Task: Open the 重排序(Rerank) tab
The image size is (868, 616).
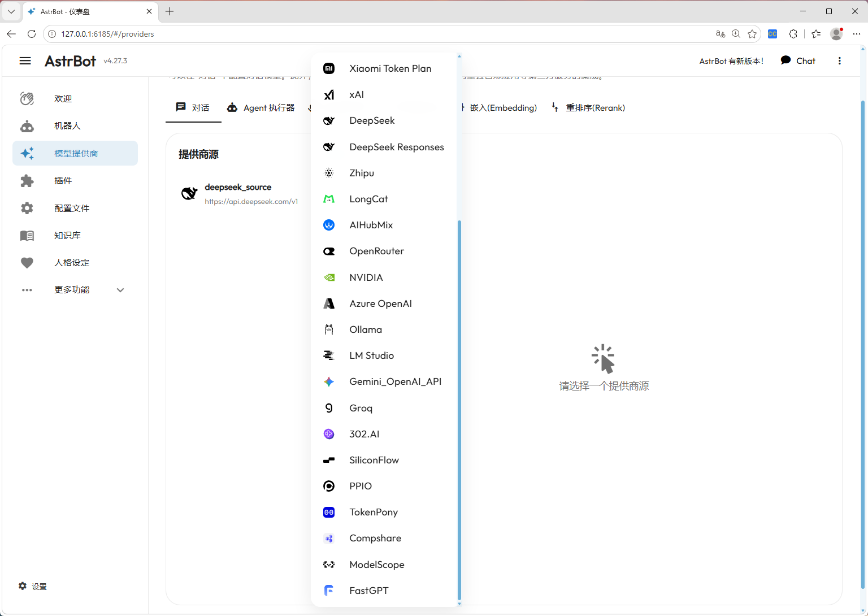Action: (x=588, y=107)
